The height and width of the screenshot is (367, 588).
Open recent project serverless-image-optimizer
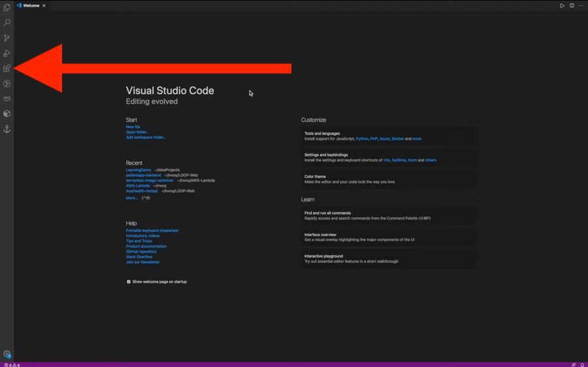pyautogui.click(x=150, y=180)
